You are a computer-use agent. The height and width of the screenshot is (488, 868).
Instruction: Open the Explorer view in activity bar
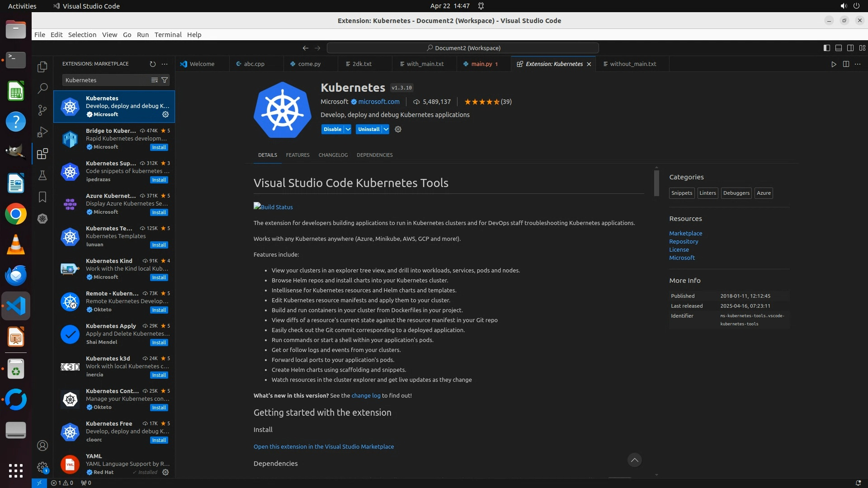click(42, 67)
